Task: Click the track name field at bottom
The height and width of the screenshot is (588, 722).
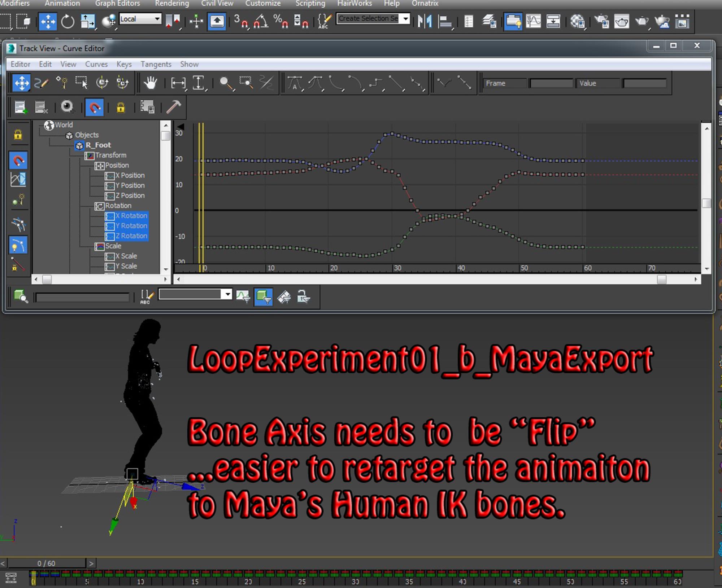Action: pos(82,297)
